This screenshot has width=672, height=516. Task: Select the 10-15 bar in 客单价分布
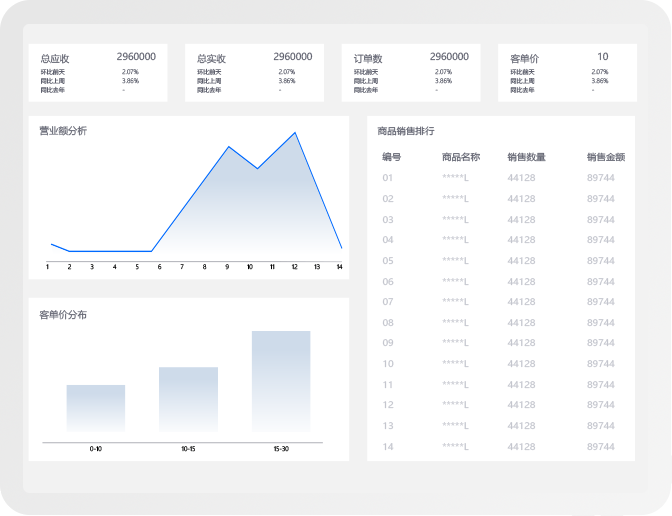188,399
